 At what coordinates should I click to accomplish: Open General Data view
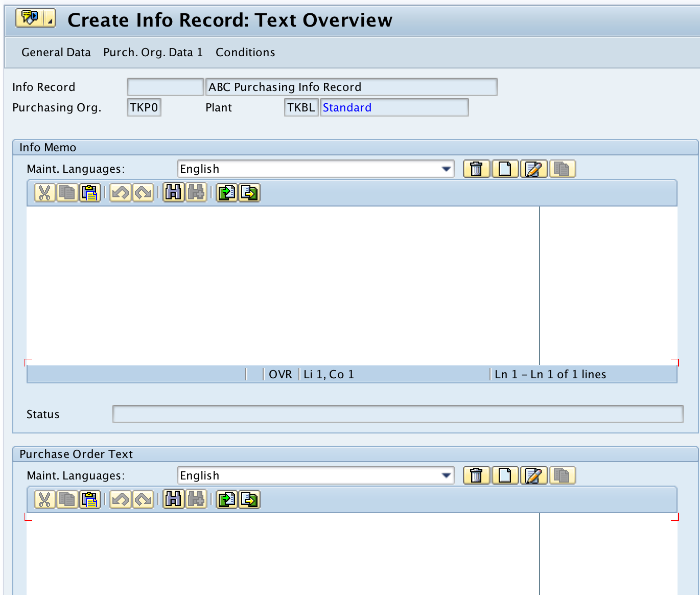56,52
